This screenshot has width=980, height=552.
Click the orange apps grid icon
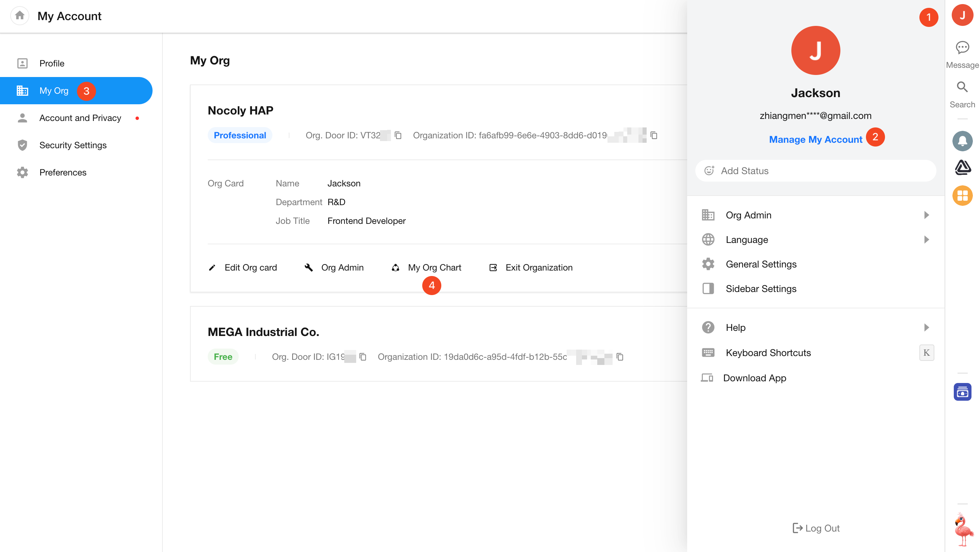[962, 196]
